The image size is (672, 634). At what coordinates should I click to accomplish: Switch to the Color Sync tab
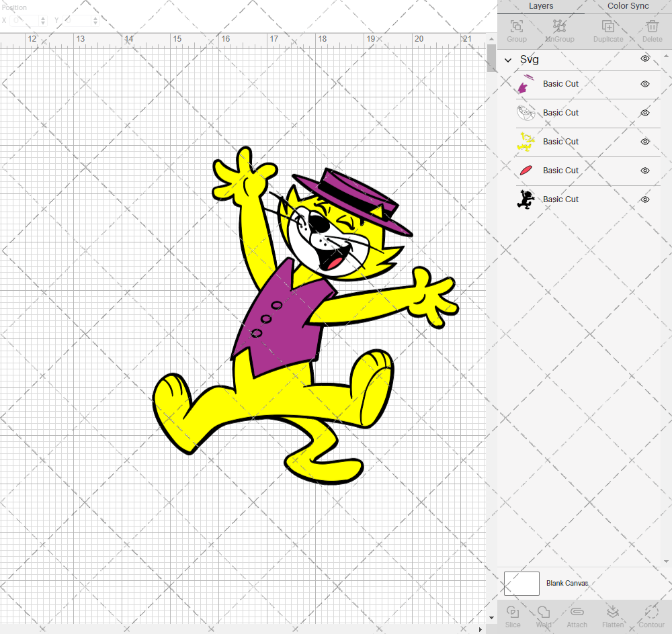(x=628, y=6)
